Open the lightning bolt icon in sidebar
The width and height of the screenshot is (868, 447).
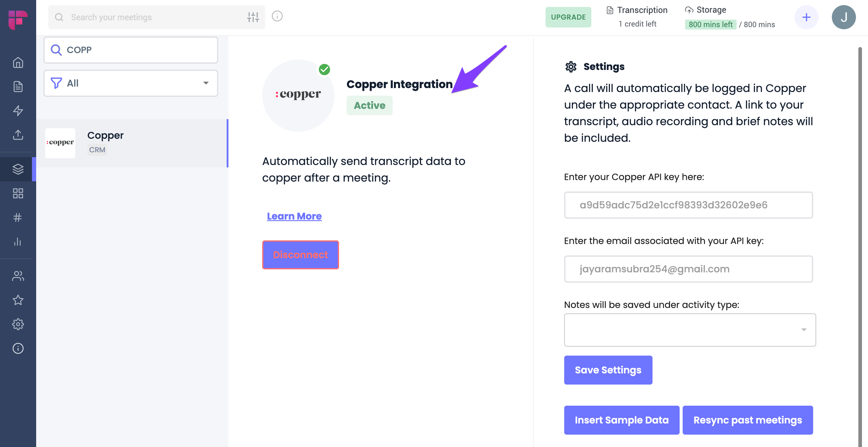click(18, 111)
